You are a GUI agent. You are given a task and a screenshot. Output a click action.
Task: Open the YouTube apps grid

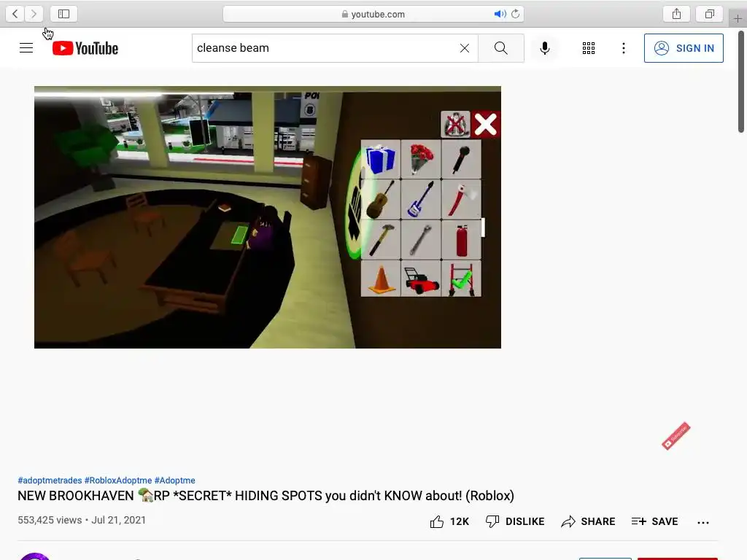coord(589,48)
